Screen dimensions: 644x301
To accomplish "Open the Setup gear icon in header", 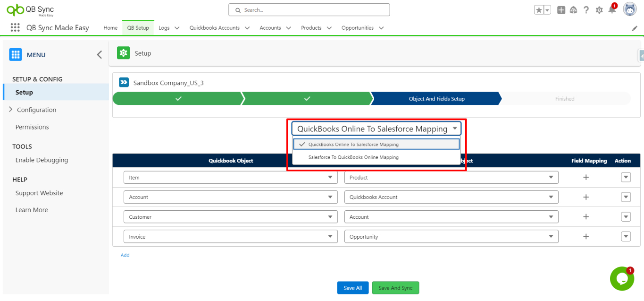I will [x=599, y=10].
